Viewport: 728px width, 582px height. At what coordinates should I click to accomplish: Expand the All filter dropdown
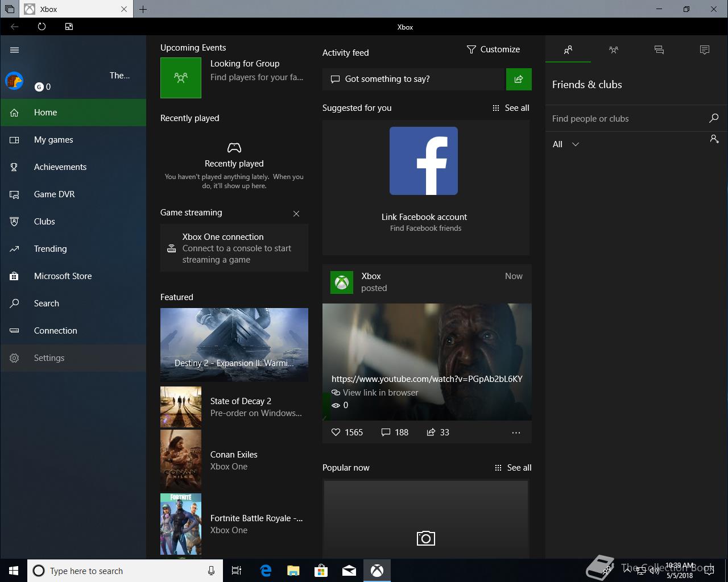coord(566,144)
